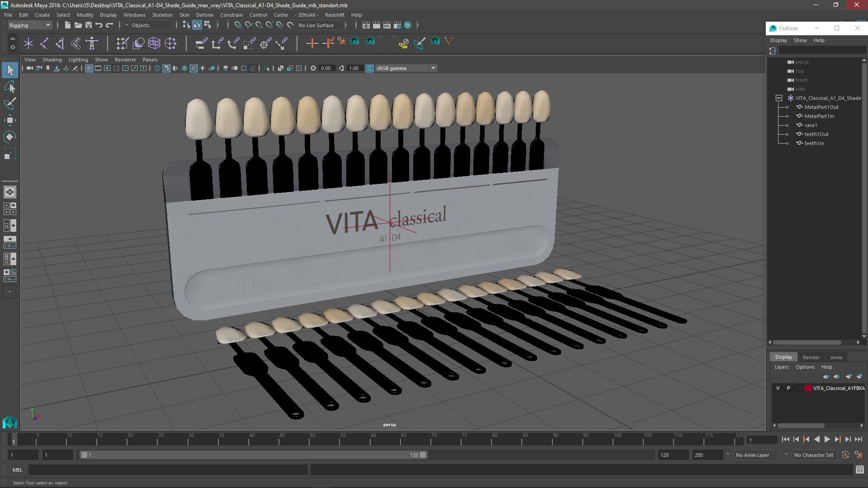The height and width of the screenshot is (488, 868).
Task: Open the Rigging menu set dropdown
Action: point(29,25)
